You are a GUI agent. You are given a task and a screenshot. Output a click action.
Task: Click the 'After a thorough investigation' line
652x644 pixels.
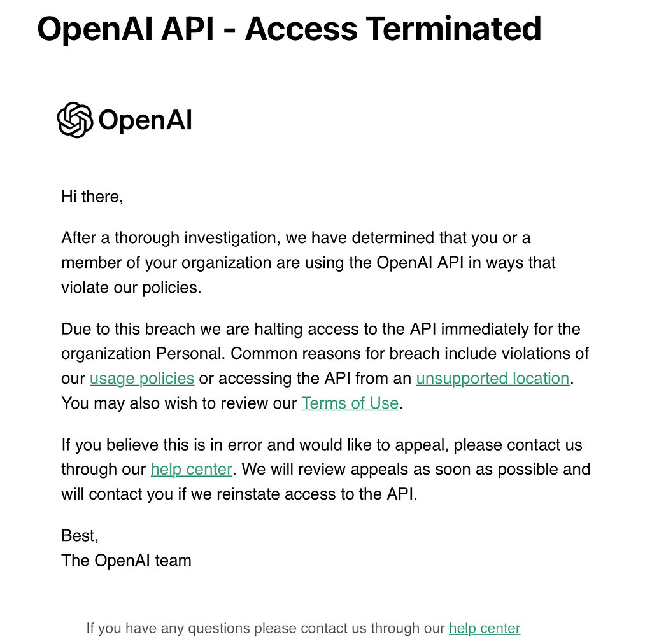point(295,238)
